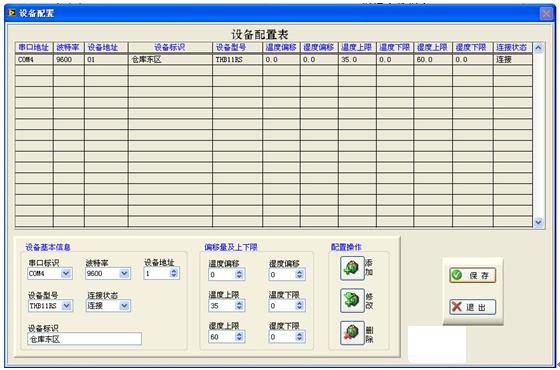The image size is (560, 370).
Task: Click the 湿度下限 value field
Action: pyautogui.click(x=282, y=336)
